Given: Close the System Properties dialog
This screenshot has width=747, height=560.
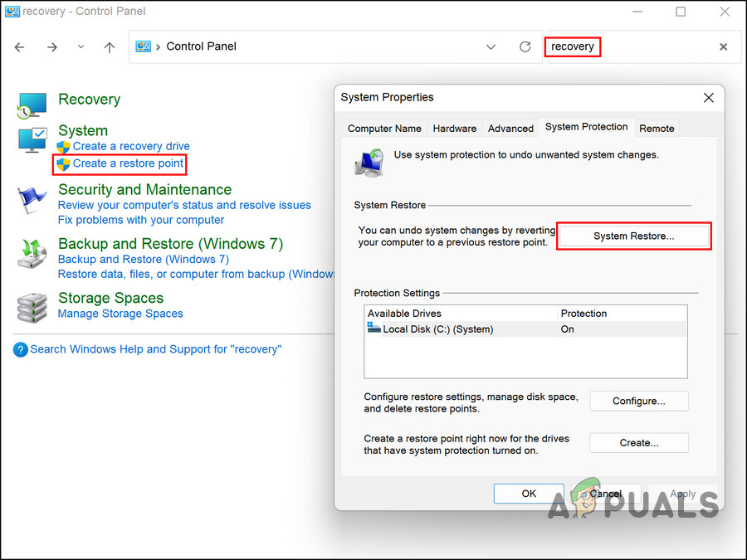Looking at the screenshot, I should tap(709, 98).
